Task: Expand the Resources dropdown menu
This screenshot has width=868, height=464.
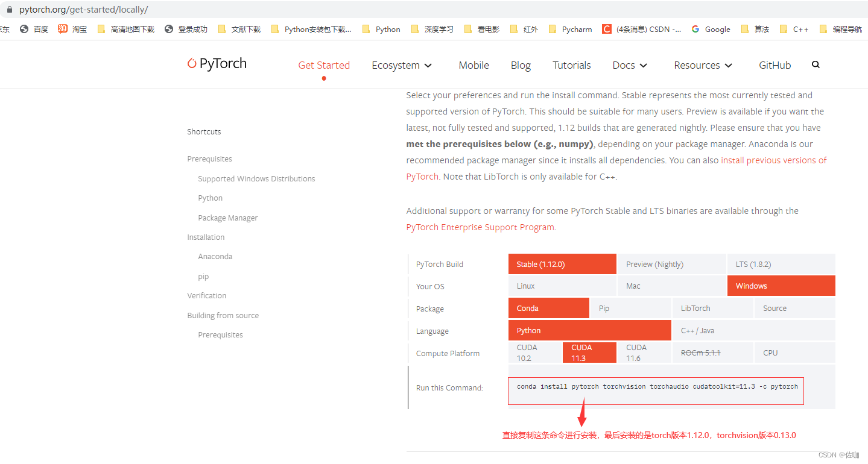Action: tap(703, 65)
